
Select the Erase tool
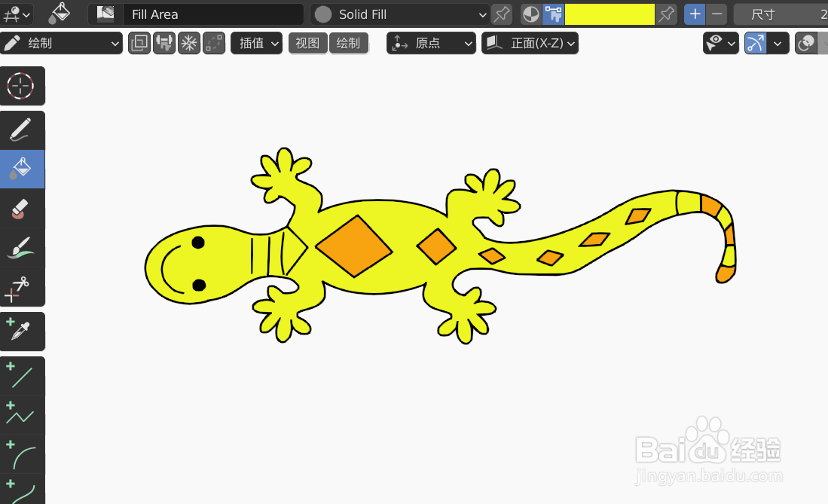click(22, 208)
